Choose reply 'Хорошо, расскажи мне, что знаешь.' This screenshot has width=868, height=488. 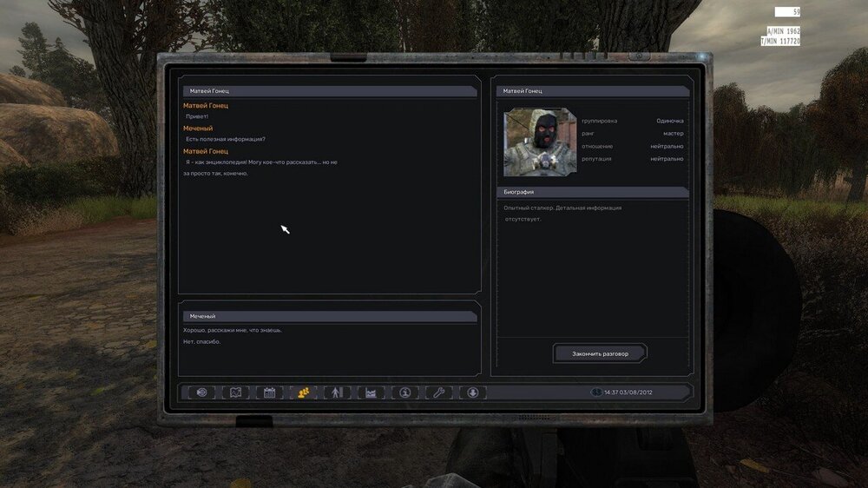coord(233,330)
